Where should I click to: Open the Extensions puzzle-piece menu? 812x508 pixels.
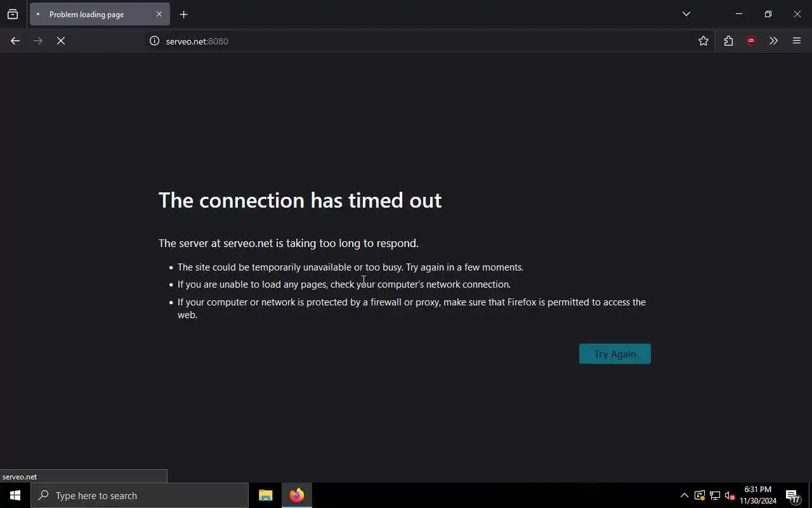click(x=728, y=41)
